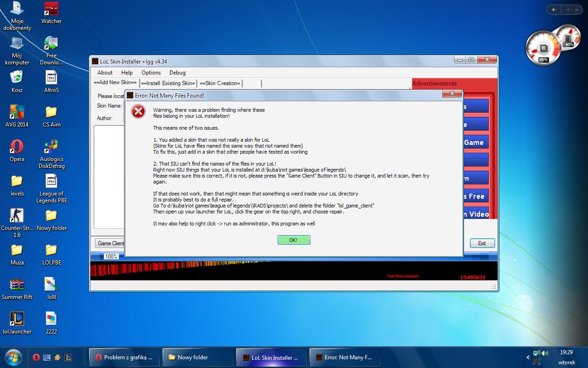Click the Exit button in Skin Installer
The width and height of the screenshot is (588, 368).
click(x=482, y=243)
